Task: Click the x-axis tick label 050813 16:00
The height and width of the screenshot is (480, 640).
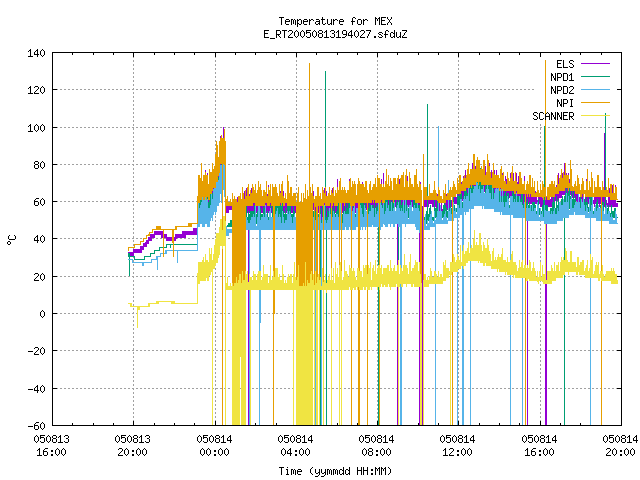Action: [51, 446]
